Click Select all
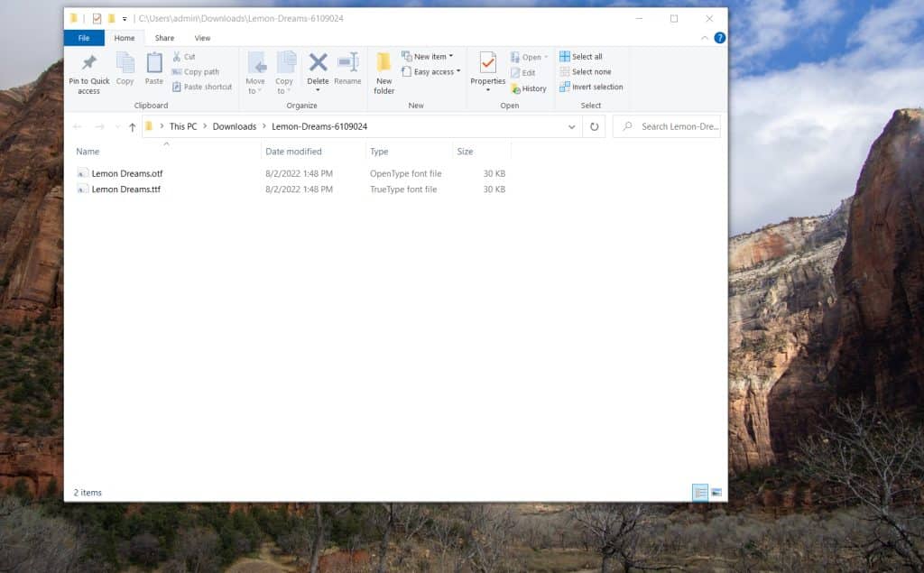The width and height of the screenshot is (924, 573). click(x=581, y=57)
